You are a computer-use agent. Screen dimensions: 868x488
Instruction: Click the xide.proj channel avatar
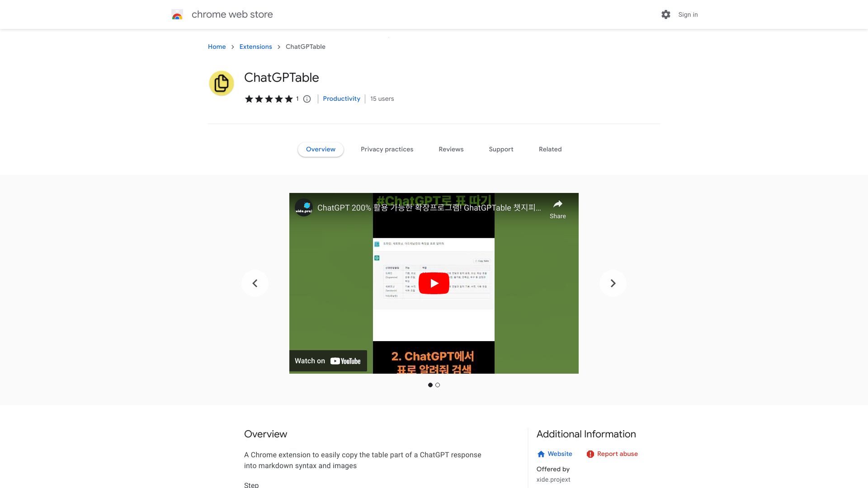304,207
